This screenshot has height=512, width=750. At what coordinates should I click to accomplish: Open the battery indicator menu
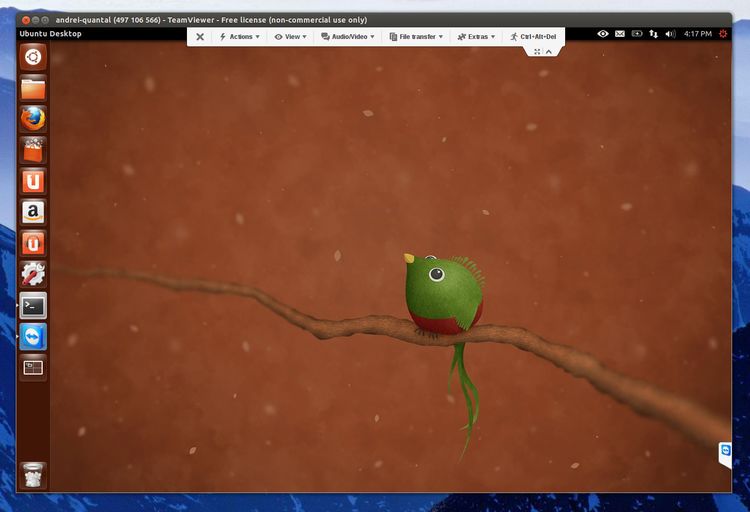[637, 33]
